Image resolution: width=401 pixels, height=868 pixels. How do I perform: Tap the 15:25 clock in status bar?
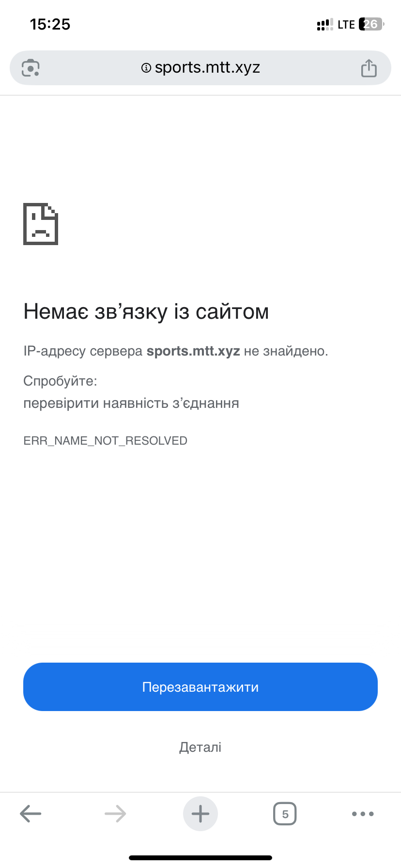(50, 24)
